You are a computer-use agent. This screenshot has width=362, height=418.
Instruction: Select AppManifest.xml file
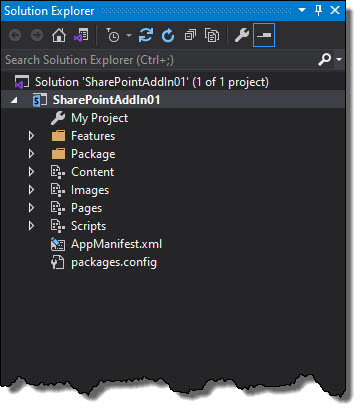click(x=116, y=244)
